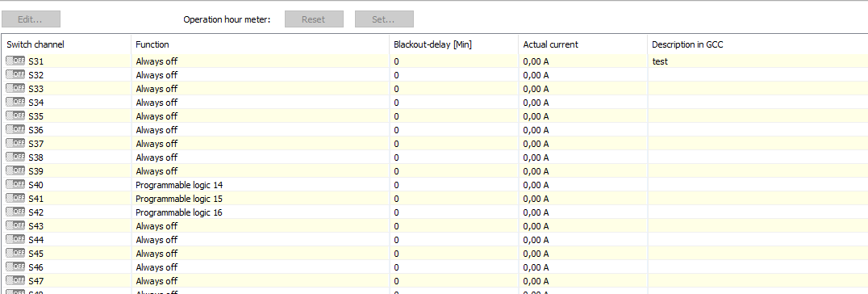Sort by Blackout-delay [Min] column header
This screenshot has height=294, width=868.
pyautogui.click(x=454, y=44)
